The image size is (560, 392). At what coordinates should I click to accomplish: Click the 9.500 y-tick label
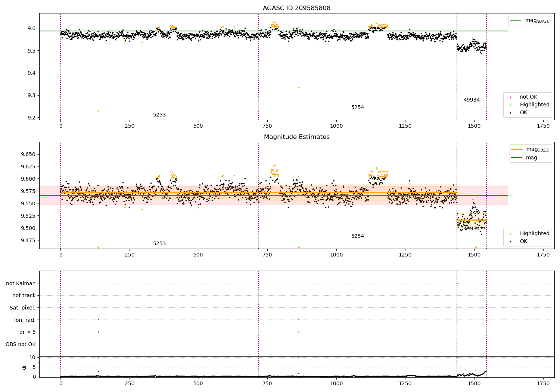tap(28, 228)
